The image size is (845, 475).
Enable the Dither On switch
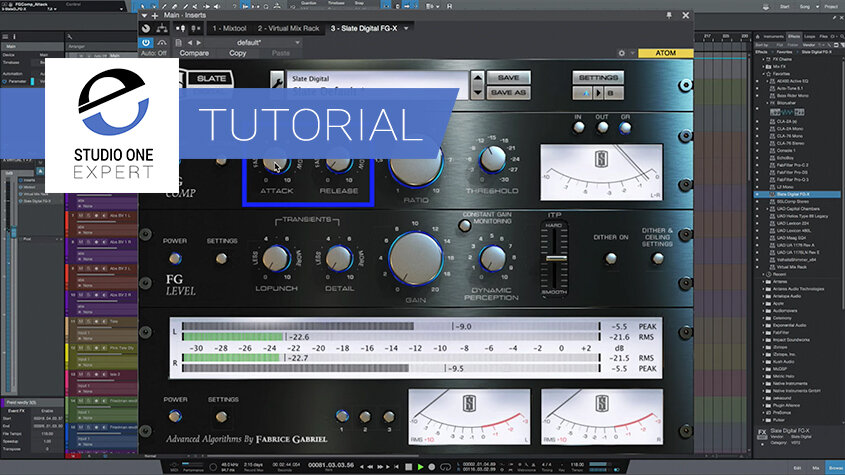(611, 259)
